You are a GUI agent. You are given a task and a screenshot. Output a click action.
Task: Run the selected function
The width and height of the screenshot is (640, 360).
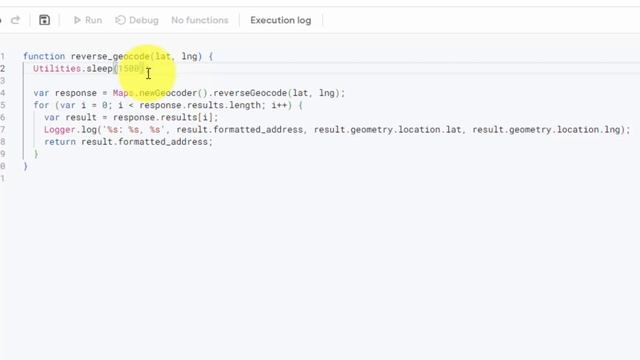coord(88,20)
